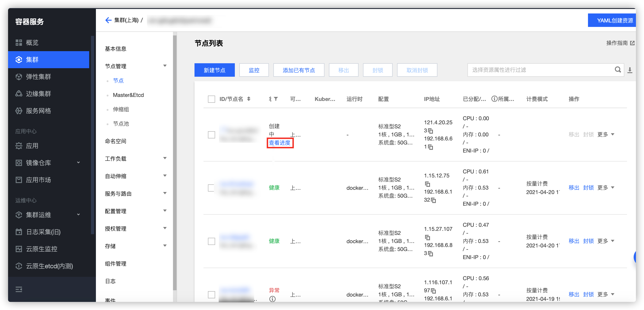Click the cluster menu vertical scrollbar
The image size is (644, 310).
tap(175, 163)
